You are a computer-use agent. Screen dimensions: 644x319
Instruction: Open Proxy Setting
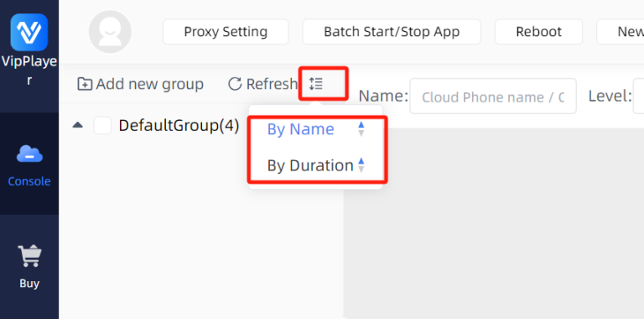click(x=226, y=32)
